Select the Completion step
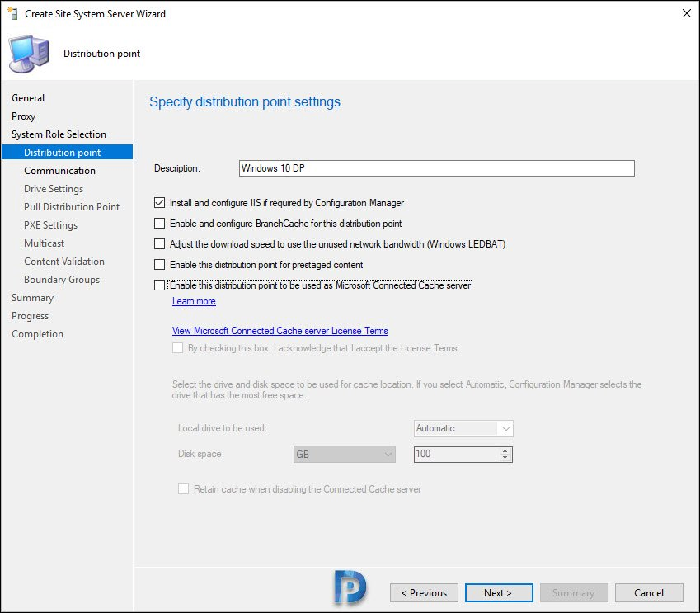The width and height of the screenshot is (700, 613). tap(37, 334)
